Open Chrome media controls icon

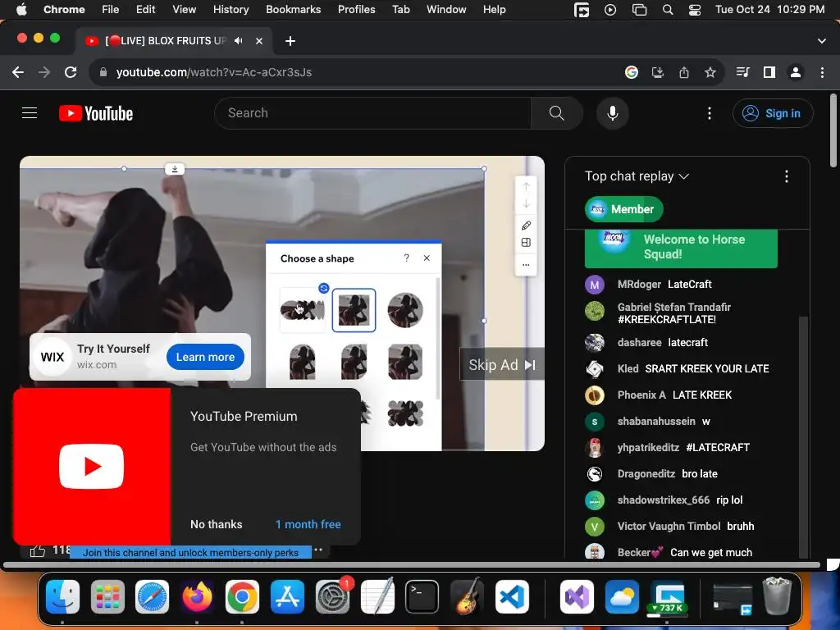[x=742, y=72]
